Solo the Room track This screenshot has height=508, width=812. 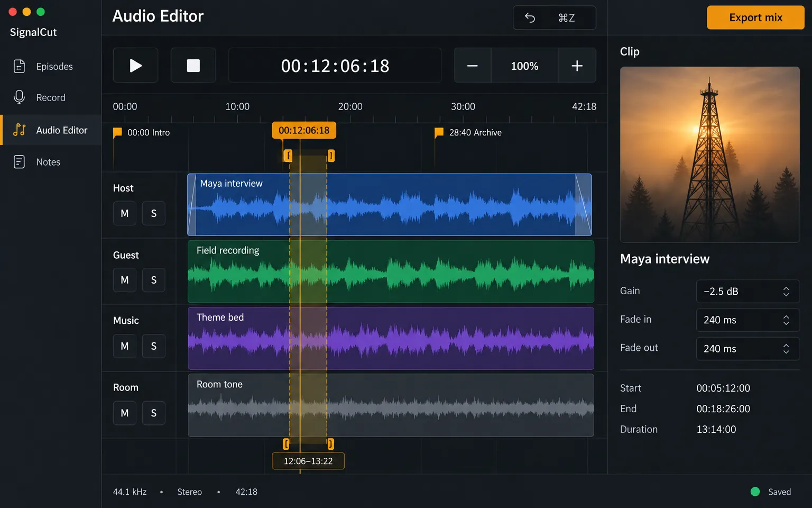pos(154,413)
